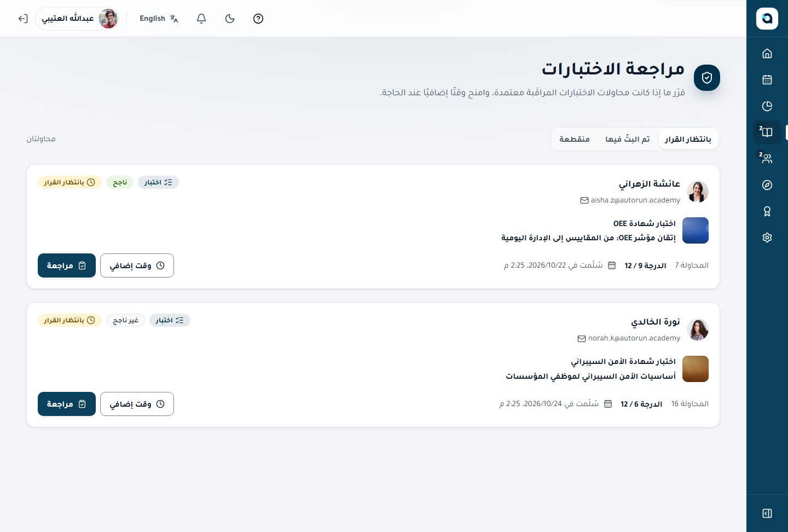Viewport: 788px width, 532px height.
Task: Open the calendar icon in sidebar
Action: [x=767, y=80]
